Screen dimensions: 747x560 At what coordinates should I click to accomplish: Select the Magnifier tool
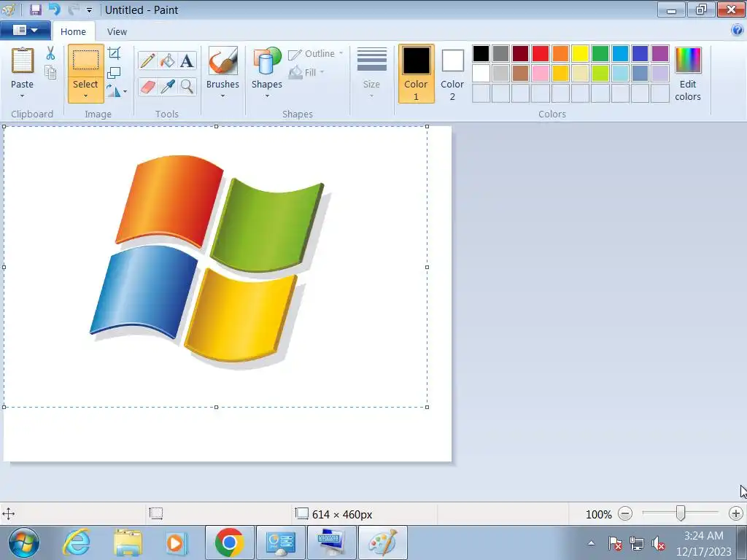pos(187,87)
